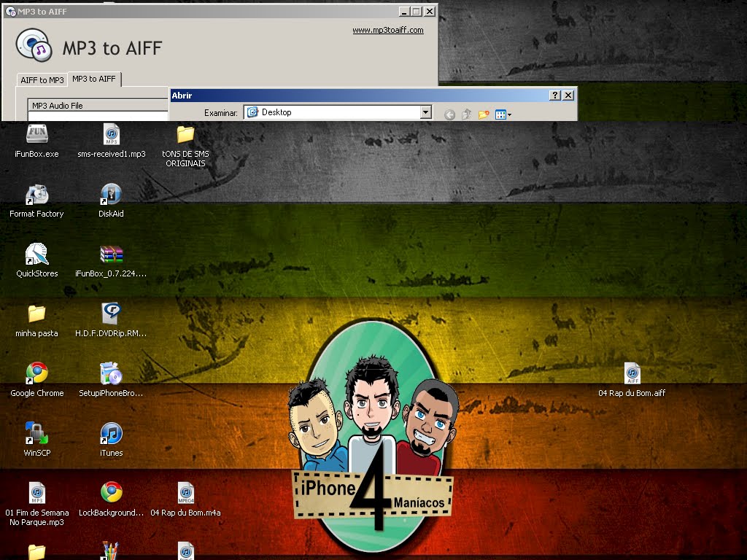Minimize the MP3 to AIFF window
Screen dimensions: 747x560
404,12
